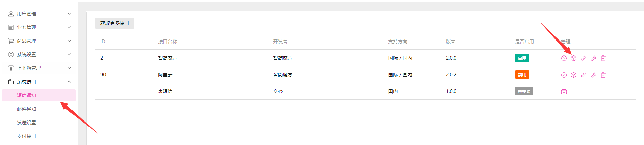Expand the 上下游管理 sidebar menu
Image resolution: width=644 pixels, height=145 pixels.
tap(39, 68)
